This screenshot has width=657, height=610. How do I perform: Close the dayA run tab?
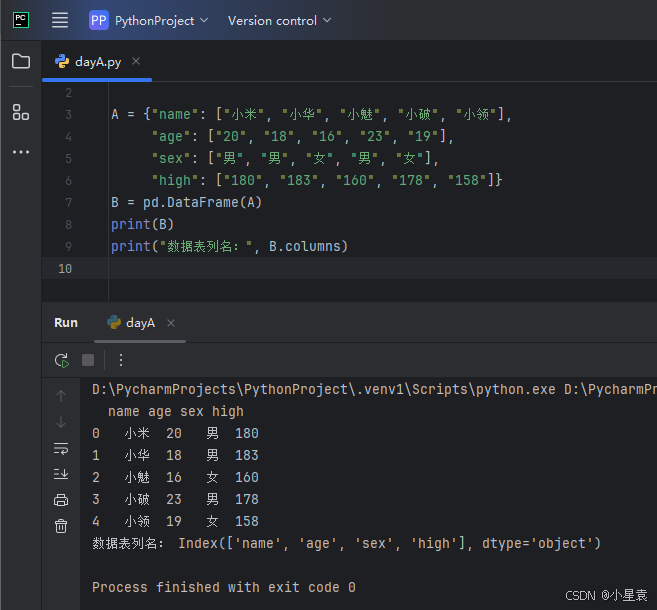click(x=171, y=323)
